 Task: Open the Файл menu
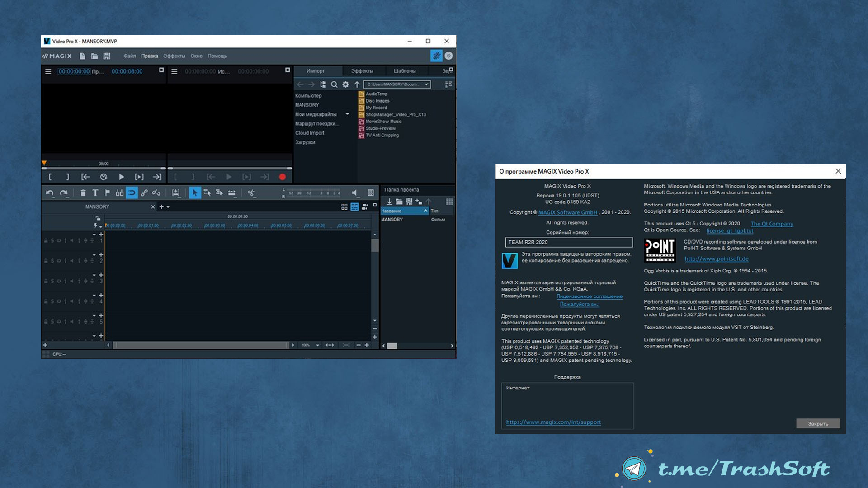pos(129,56)
